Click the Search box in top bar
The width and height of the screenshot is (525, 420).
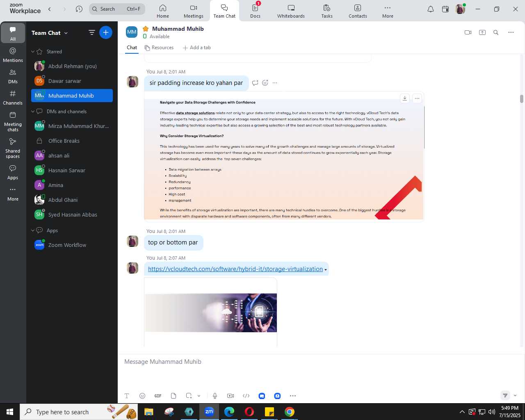[x=117, y=9]
